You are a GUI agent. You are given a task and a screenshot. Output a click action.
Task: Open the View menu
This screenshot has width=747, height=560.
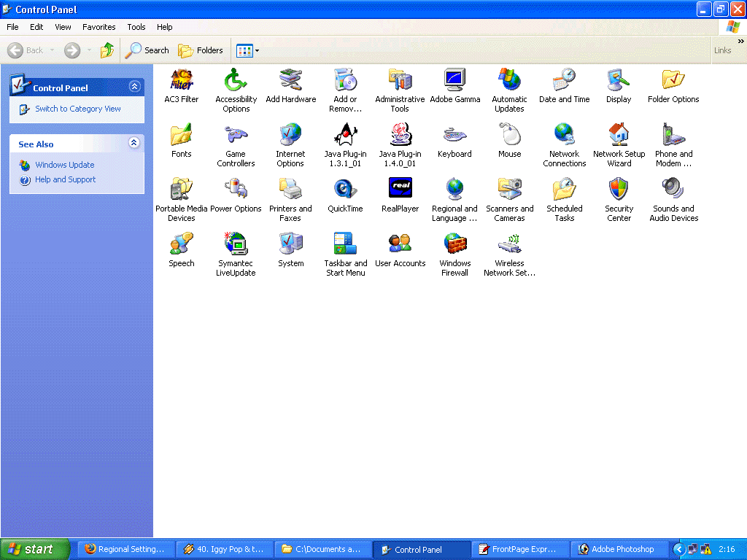pyautogui.click(x=63, y=27)
